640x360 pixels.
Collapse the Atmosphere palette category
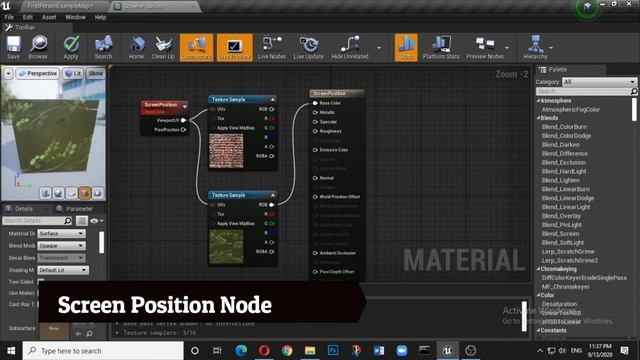tap(538, 100)
